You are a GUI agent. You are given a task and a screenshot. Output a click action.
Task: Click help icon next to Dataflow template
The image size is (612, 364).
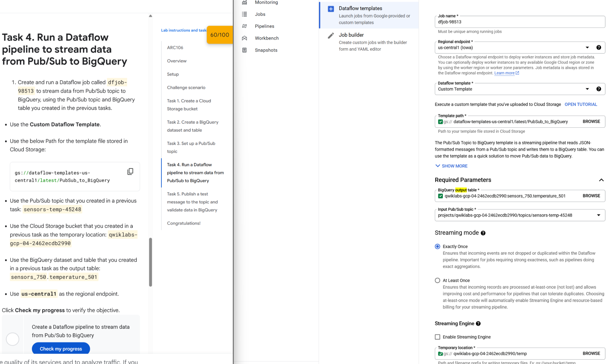(598, 89)
